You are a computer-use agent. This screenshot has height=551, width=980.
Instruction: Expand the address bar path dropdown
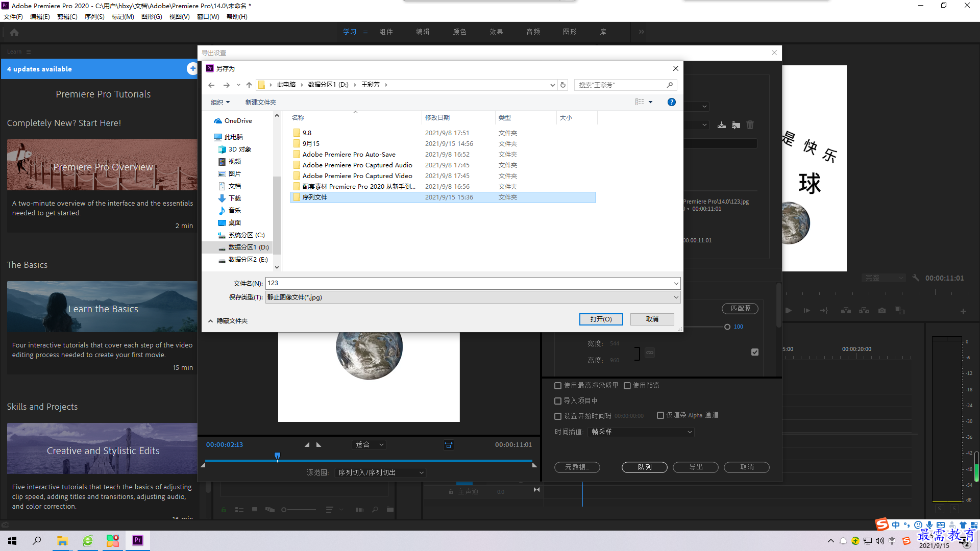[552, 85]
